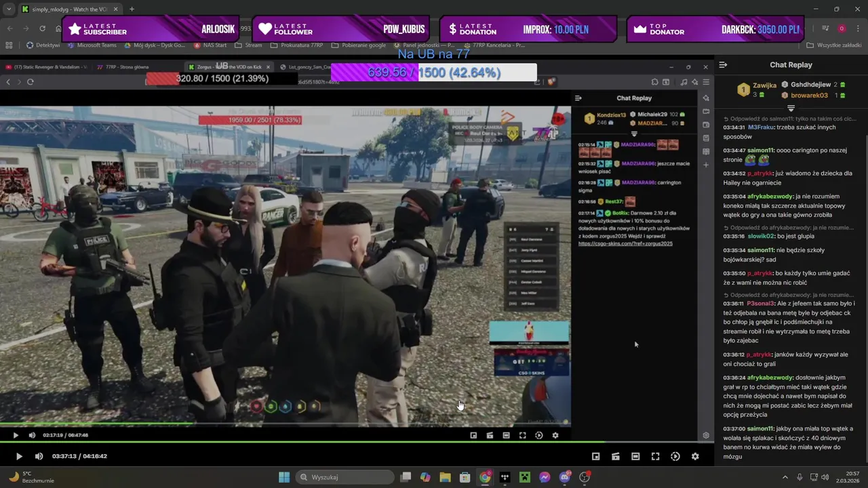Seek on the outer green progress bar
Screen dimensions: 868x488
[x=357, y=442]
